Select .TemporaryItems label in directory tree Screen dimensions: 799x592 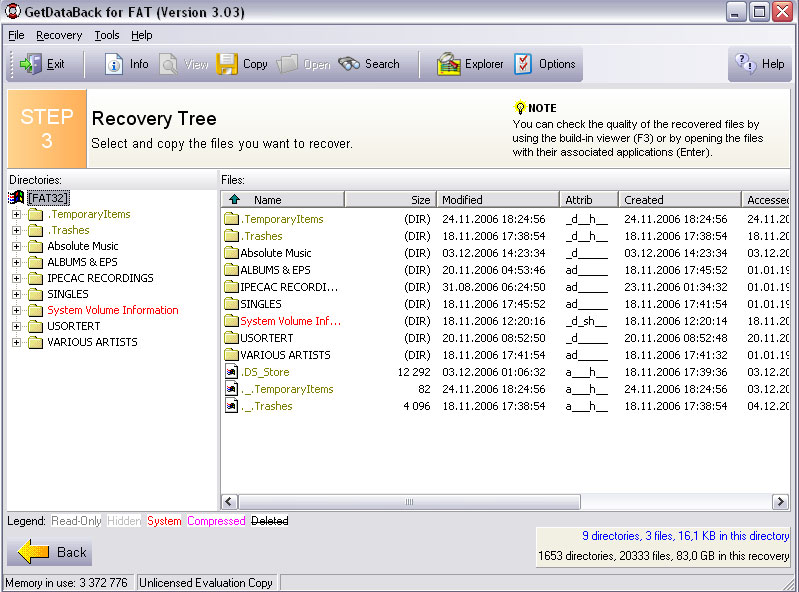[x=89, y=214]
